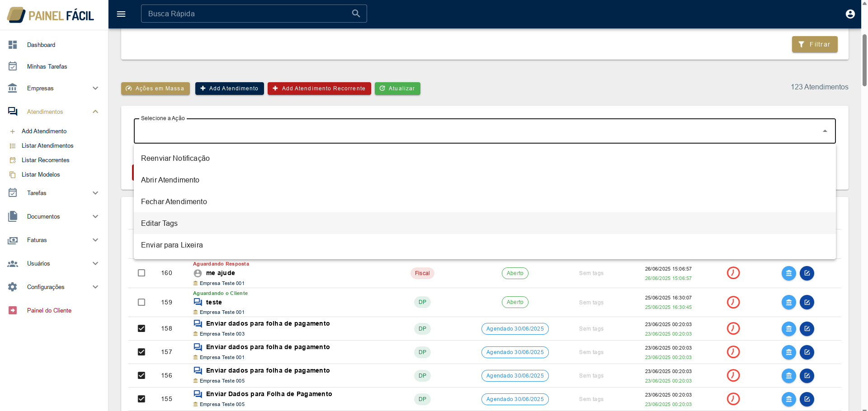
Task: Select Enviar para Lixeira option
Action: 485,245
